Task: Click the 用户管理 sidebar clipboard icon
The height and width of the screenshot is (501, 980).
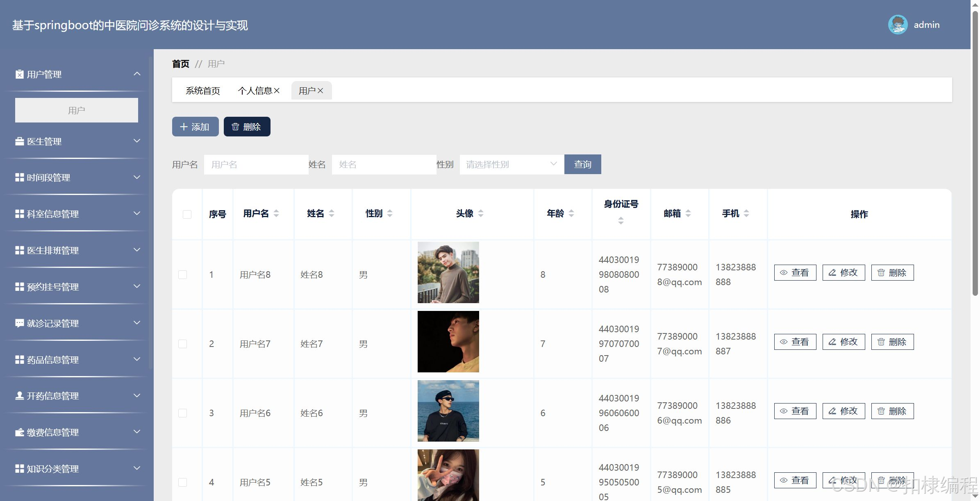Action: [x=19, y=75]
